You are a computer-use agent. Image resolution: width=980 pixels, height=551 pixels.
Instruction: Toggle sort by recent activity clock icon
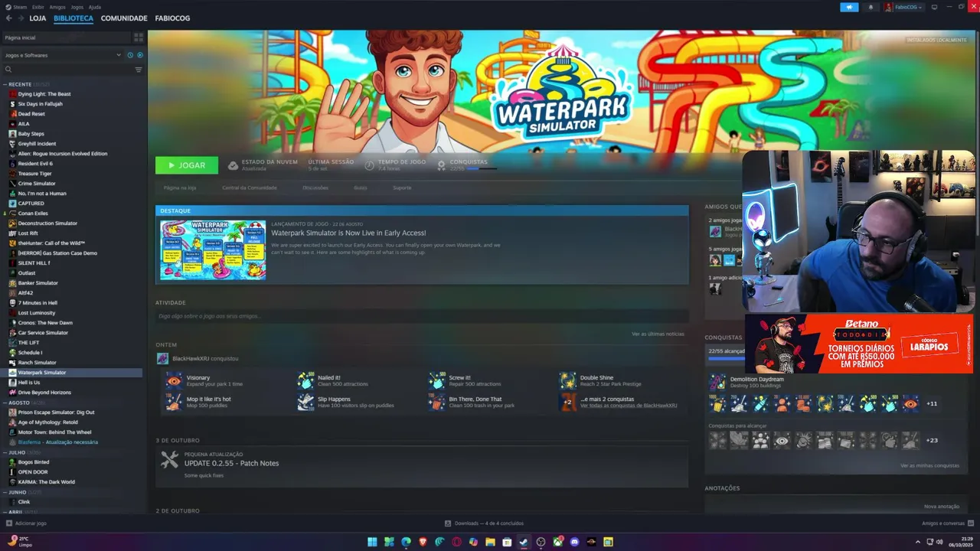tap(130, 55)
